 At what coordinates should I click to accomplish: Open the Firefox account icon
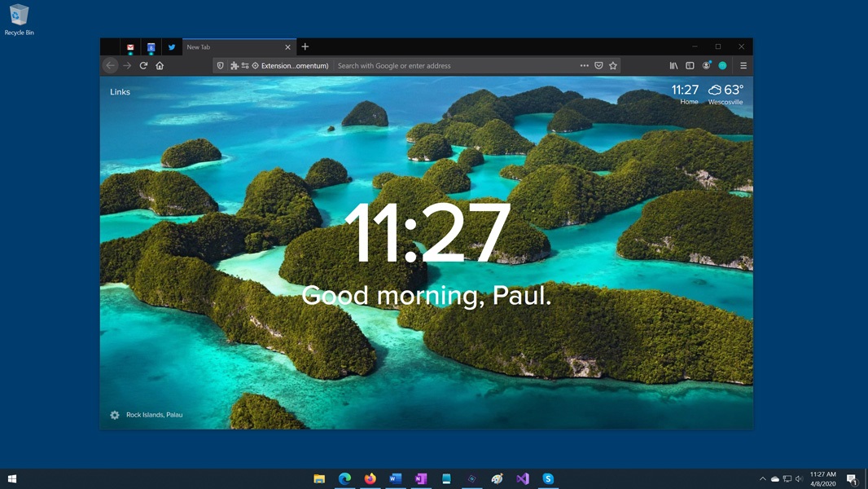[x=706, y=66]
